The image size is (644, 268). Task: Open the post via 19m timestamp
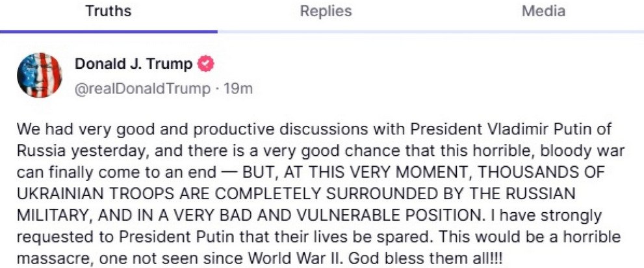click(x=237, y=88)
